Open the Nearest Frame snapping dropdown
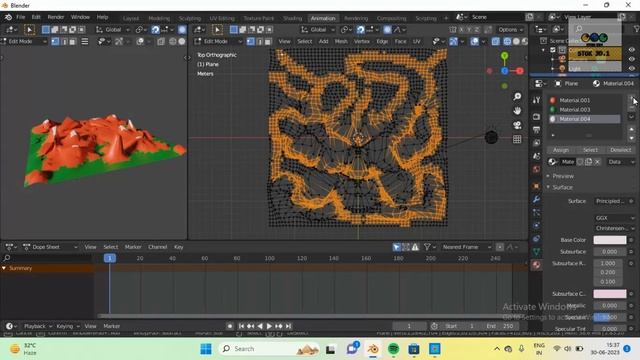Image resolution: width=640 pixels, height=360 pixels. point(467,247)
